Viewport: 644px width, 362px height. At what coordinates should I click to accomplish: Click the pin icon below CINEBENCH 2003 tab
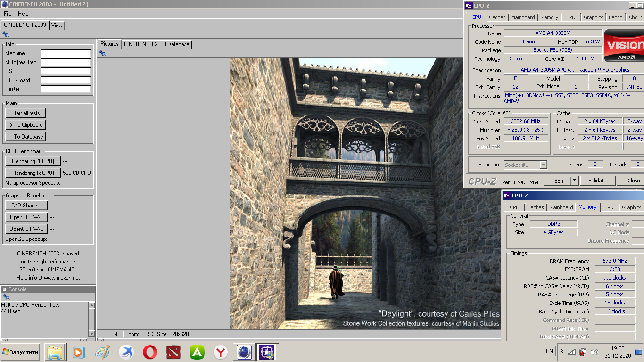point(6,34)
